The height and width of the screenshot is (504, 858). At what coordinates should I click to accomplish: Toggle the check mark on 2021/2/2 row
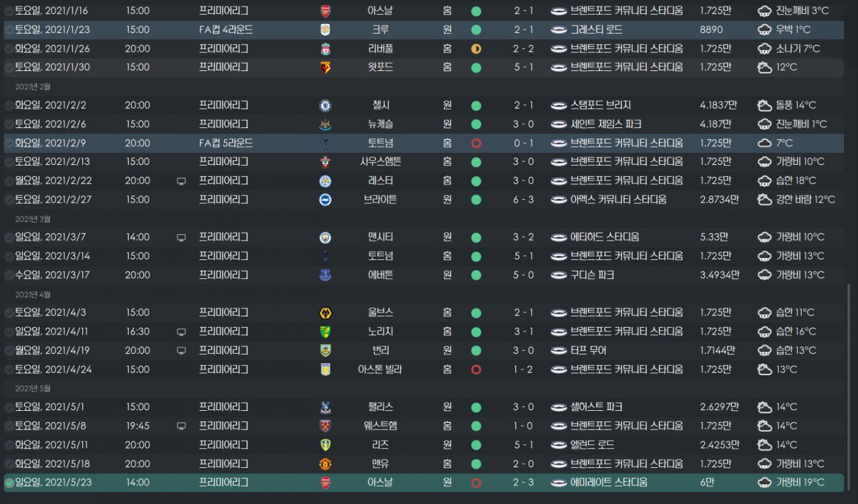click(9, 105)
